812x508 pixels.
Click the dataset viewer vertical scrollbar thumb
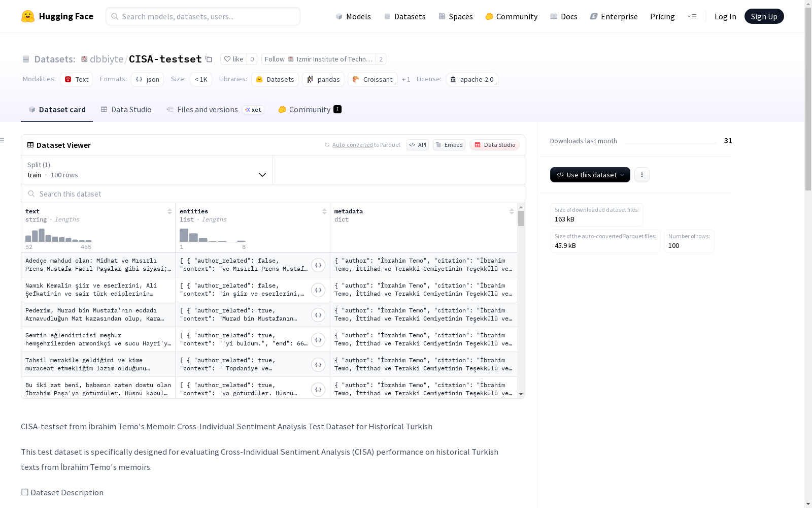point(521,218)
